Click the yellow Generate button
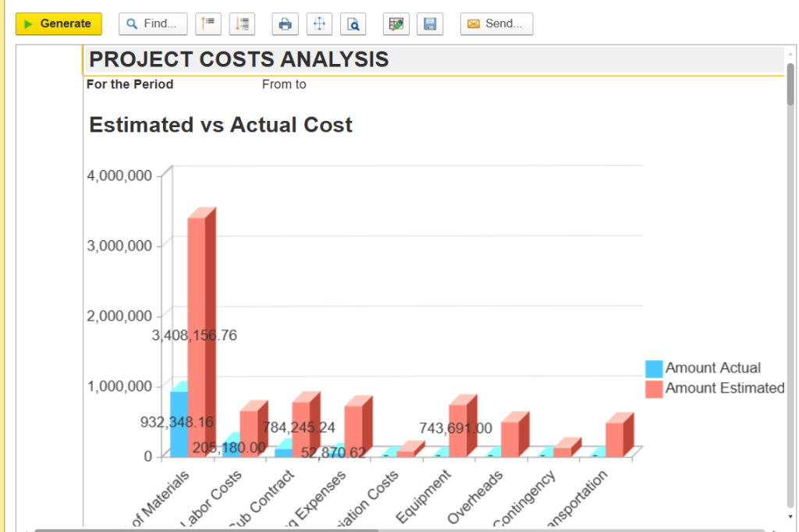Image resolution: width=799 pixels, height=532 pixels. (59, 24)
